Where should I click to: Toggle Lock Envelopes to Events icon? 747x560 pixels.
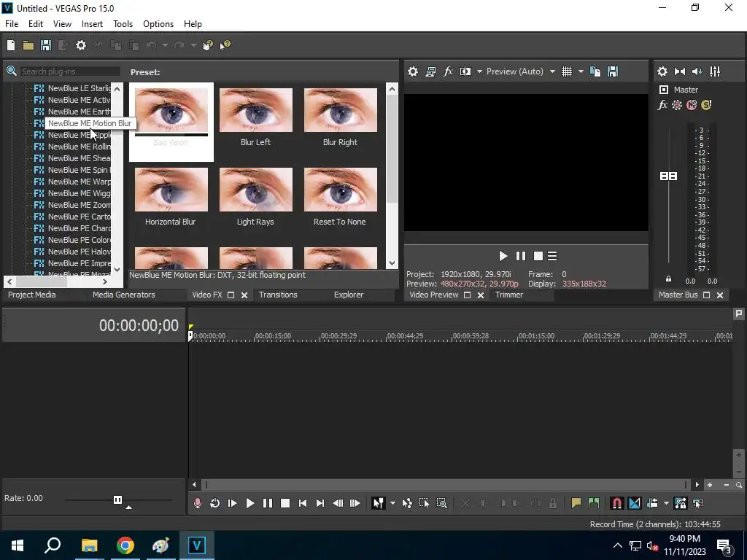pyautogui.click(x=681, y=503)
